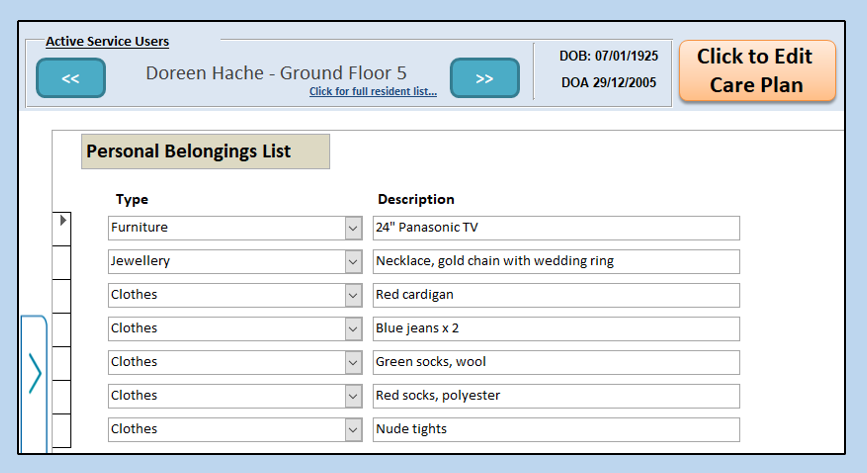Open type dropdown for Nude tights row
The image size is (867, 473).
click(353, 430)
